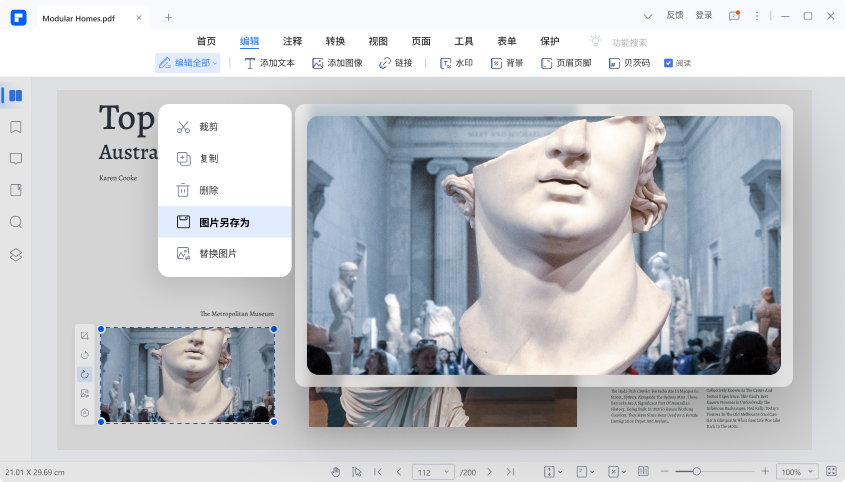Click the 反馈 (feedback) link
Viewport: 845px width, 482px height.
coord(675,15)
